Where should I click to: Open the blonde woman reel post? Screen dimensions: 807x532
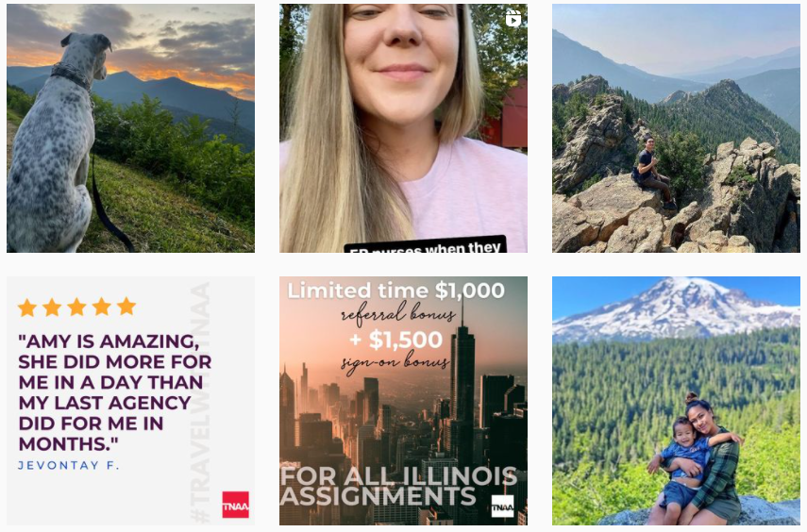click(403, 128)
